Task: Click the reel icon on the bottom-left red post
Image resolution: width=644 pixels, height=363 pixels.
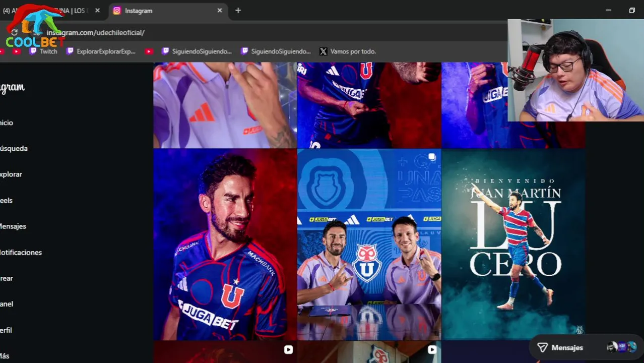Action: click(288, 349)
